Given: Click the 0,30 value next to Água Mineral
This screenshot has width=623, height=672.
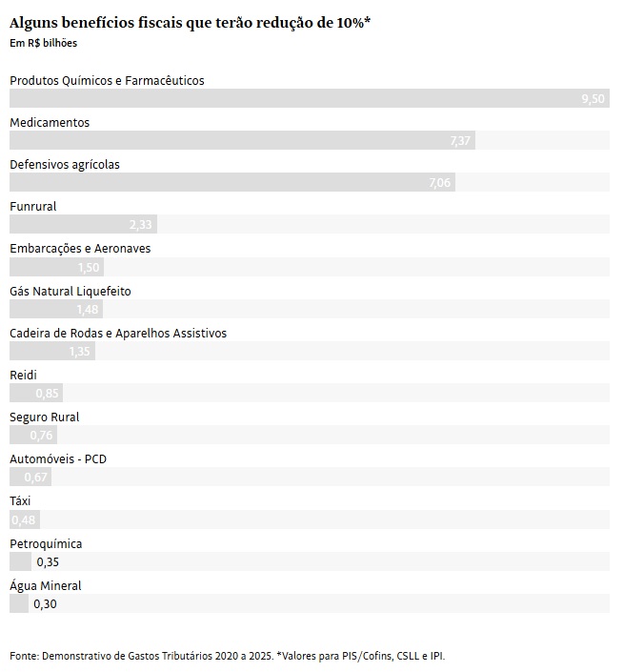Looking at the screenshot, I should (x=45, y=603).
